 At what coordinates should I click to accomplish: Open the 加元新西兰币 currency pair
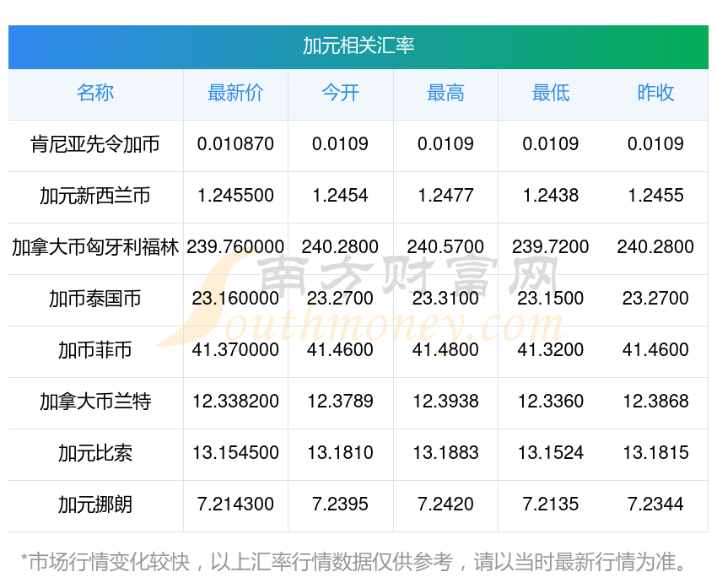click(x=95, y=196)
